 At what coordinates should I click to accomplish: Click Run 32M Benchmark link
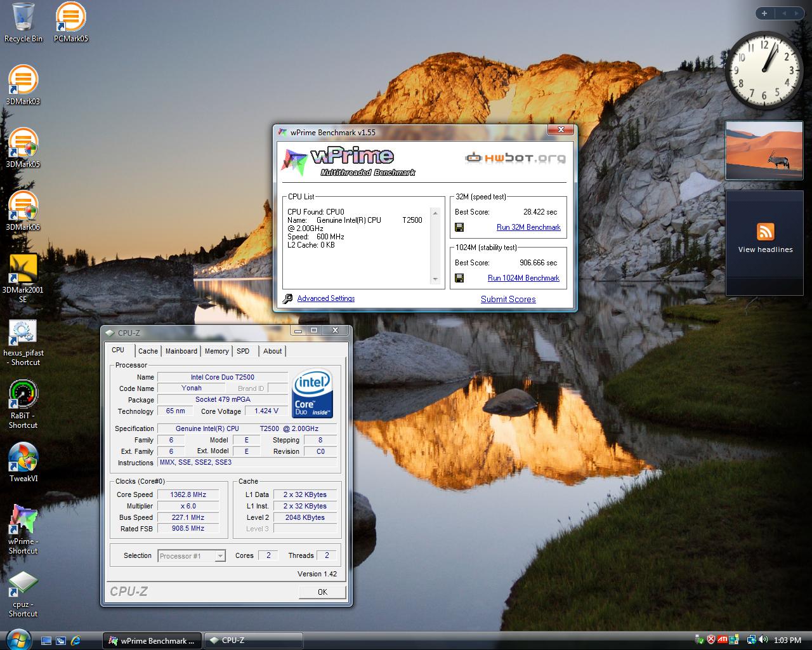click(x=528, y=227)
